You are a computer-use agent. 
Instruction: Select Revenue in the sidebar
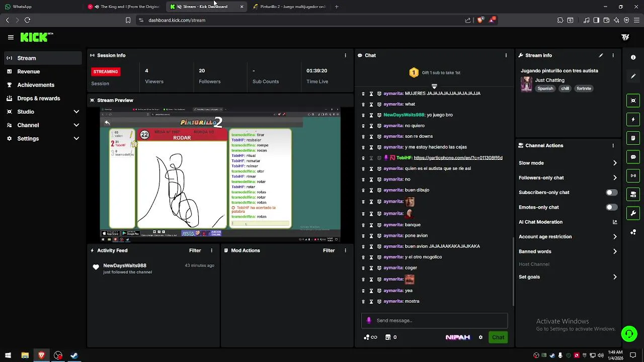point(42,71)
